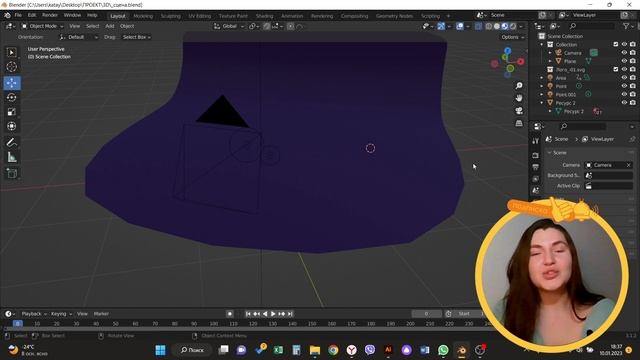Switch to the Modeling workspace tab
The width and height of the screenshot is (640, 360).
click(143, 16)
